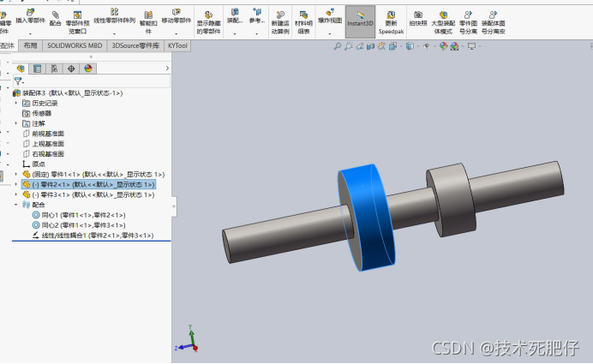Select the 上视基准面 top plane
The image size is (593, 364).
[43, 144]
